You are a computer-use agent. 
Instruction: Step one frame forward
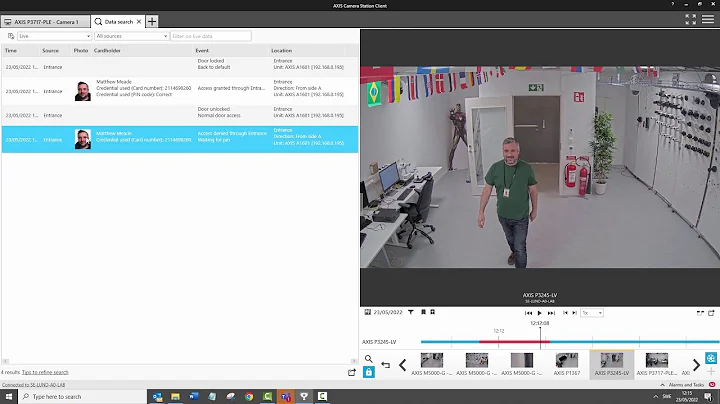pyautogui.click(x=574, y=313)
